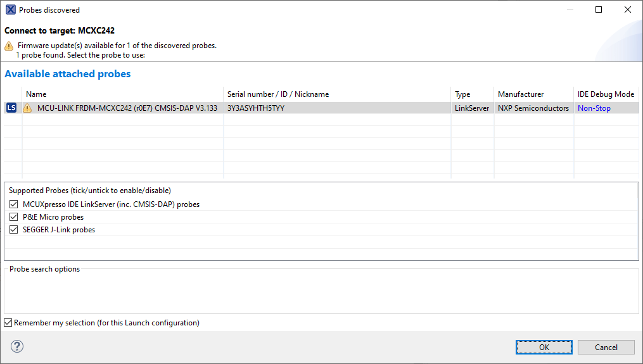Maximize the Probes discovered window

599,10
